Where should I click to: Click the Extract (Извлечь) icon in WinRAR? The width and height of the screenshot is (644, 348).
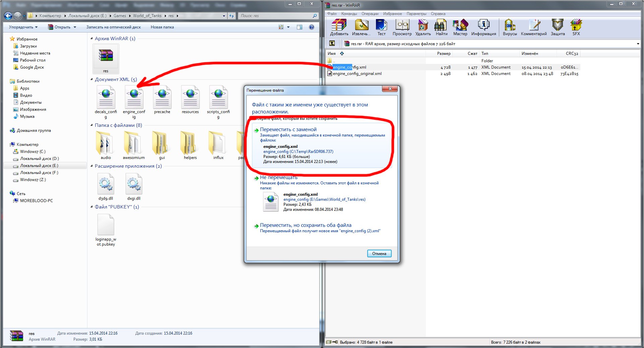(x=361, y=27)
